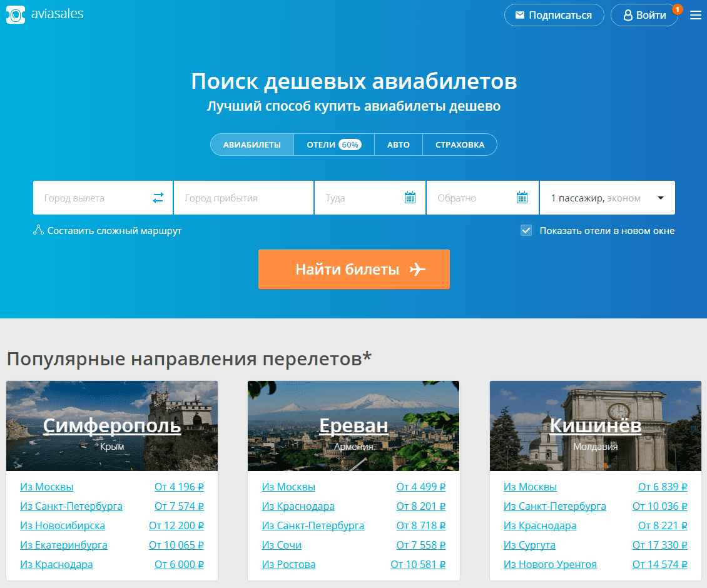Open 'Из Новосибирска' under Симферополь
Screen dimensions: 707x588
(62, 526)
